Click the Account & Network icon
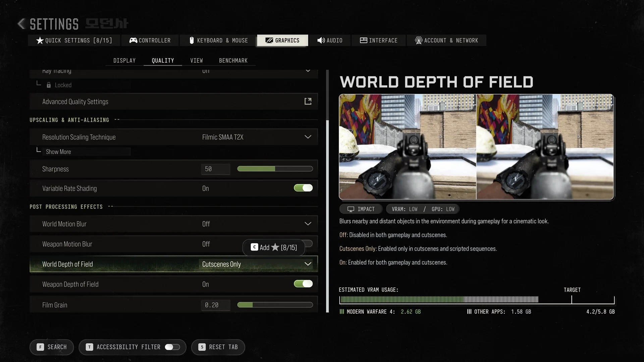The height and width of the screenshot is (362, 644). coord(419,41)
